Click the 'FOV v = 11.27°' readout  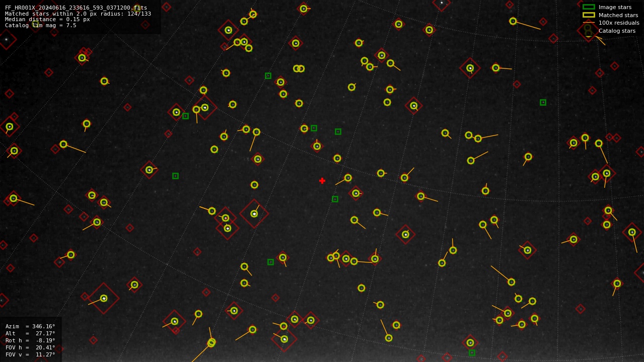click(x=30, y=354)
